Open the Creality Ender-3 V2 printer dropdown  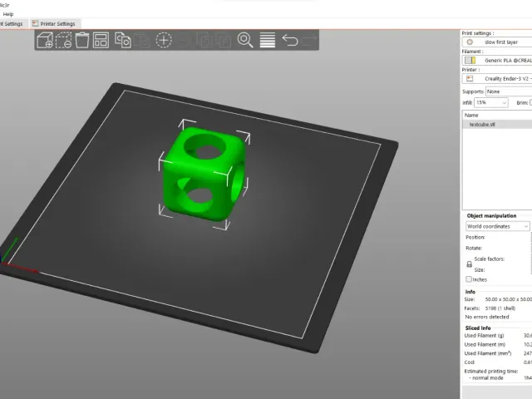tap(497, 78)
